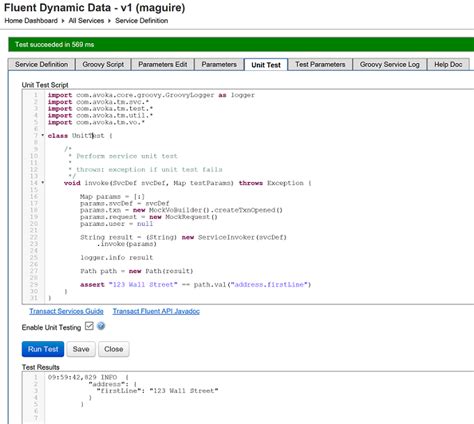Collapse the invoke method fold arrow

point(43,183)
